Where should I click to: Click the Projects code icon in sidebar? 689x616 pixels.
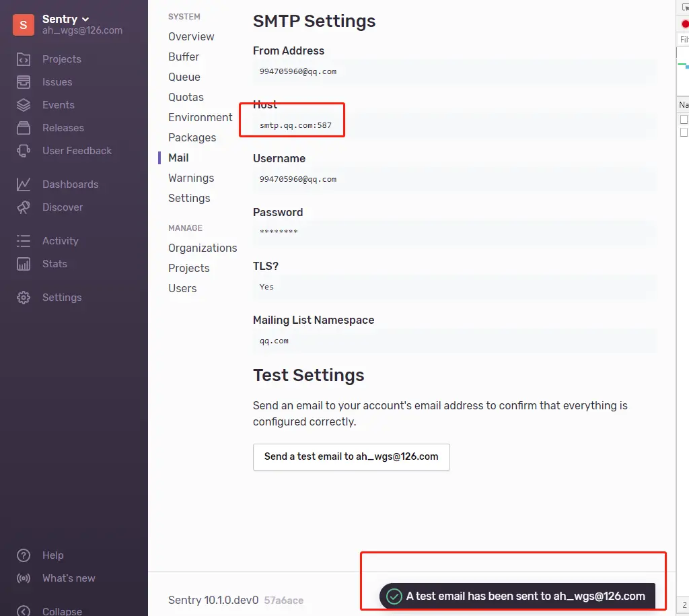click(x=24, y=59)
